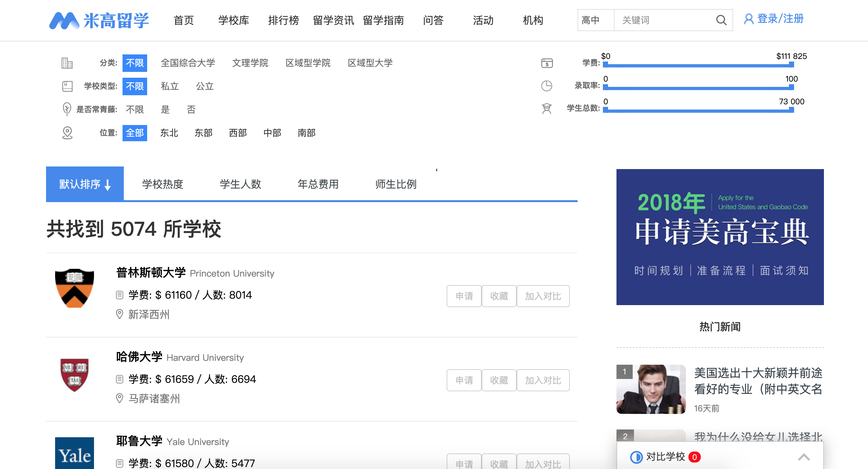The width and height of the screenshot is (868, 469).
Task: Click the Yale University logo
Action: coord(75,453)
